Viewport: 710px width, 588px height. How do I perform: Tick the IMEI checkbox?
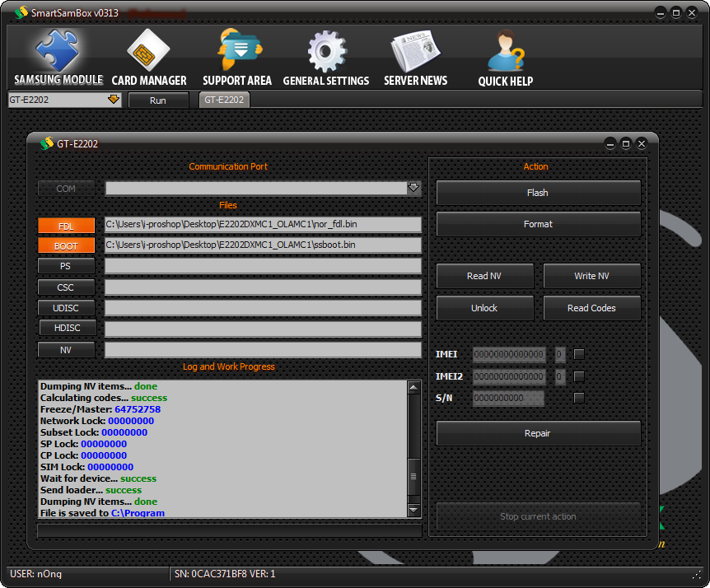[x=579, y=354]
